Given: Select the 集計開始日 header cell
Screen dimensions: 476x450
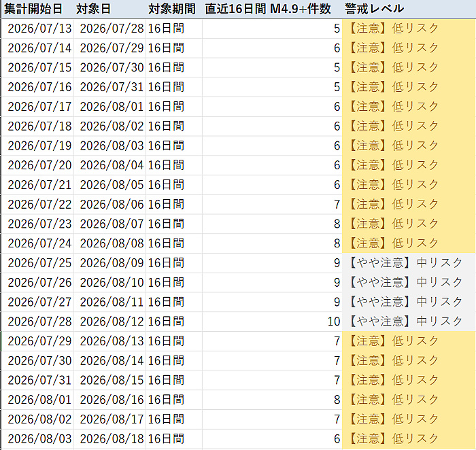Looking at the screenshot, I should [x=37, y=9].
